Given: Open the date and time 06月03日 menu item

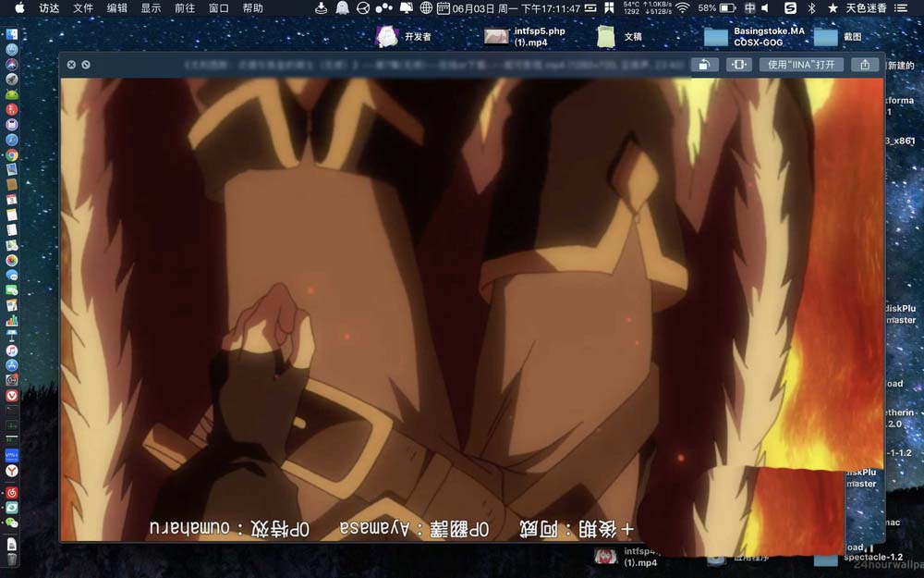Looking at the screenshot, I should pyautogui.click(x=509, y=8).
